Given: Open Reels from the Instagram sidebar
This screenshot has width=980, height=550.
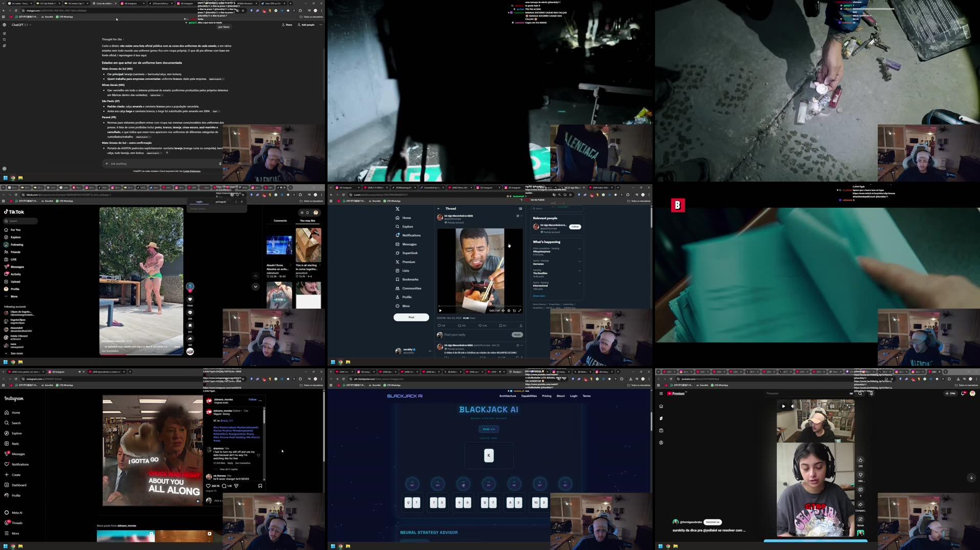Looking at the screenshot, I should (15, 444).
